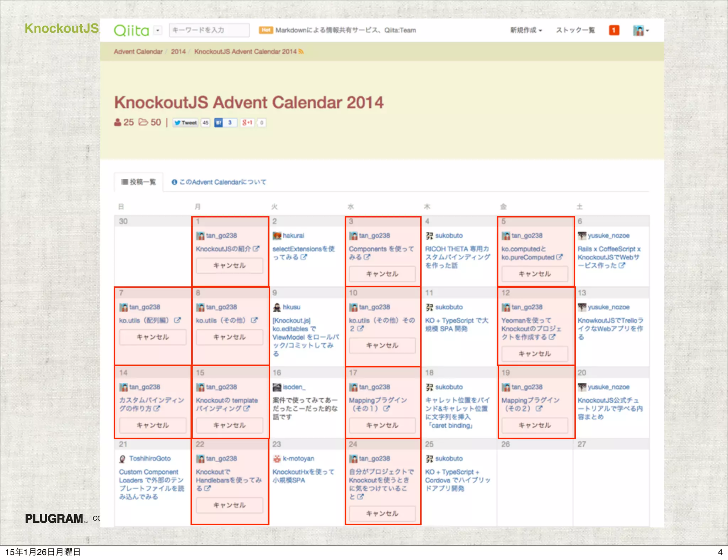
Task: Open Yeoman Knockout project article
Action: [x=531, y=329]
